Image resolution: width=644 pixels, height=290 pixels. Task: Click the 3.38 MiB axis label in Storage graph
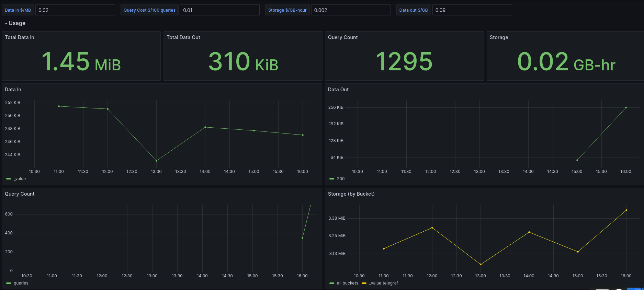(337, 218)
